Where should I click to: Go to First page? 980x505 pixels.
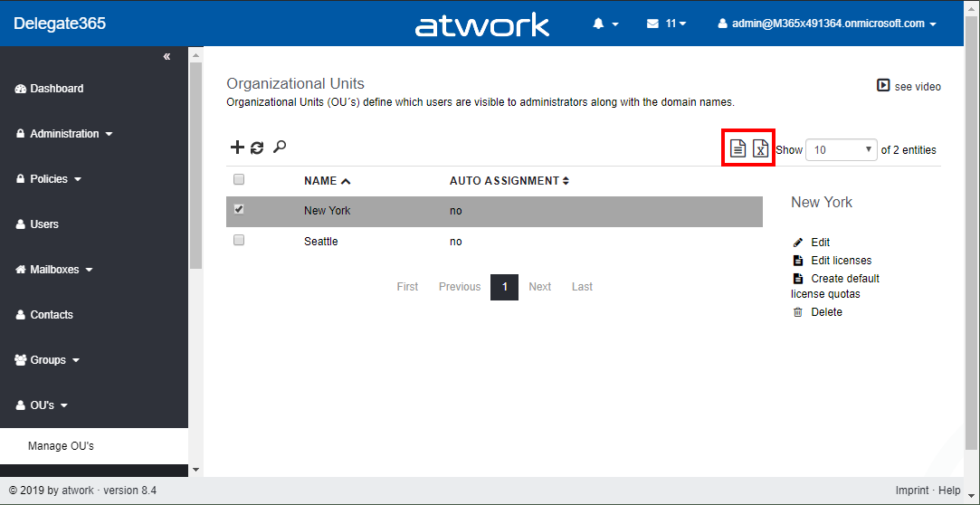(x=407, y=286)
